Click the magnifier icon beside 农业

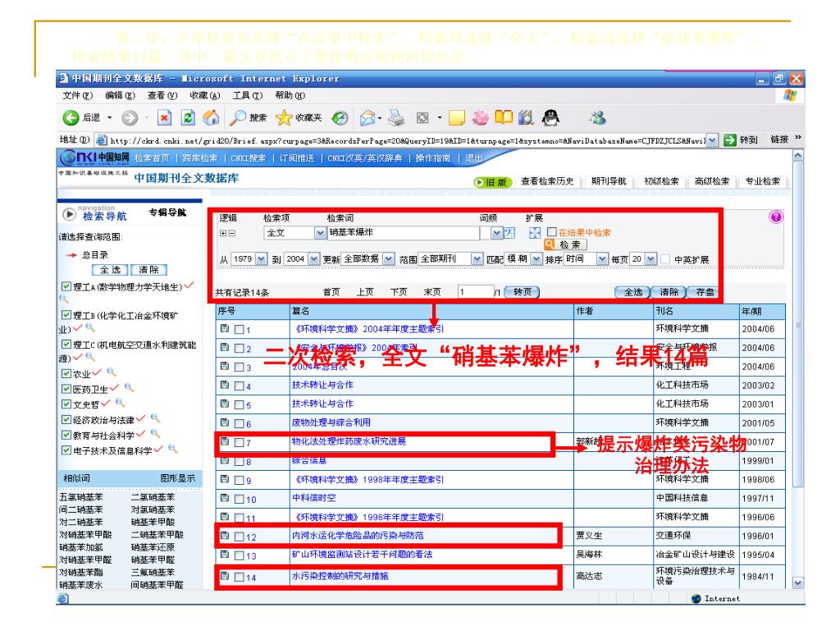(x=112, y=372)
